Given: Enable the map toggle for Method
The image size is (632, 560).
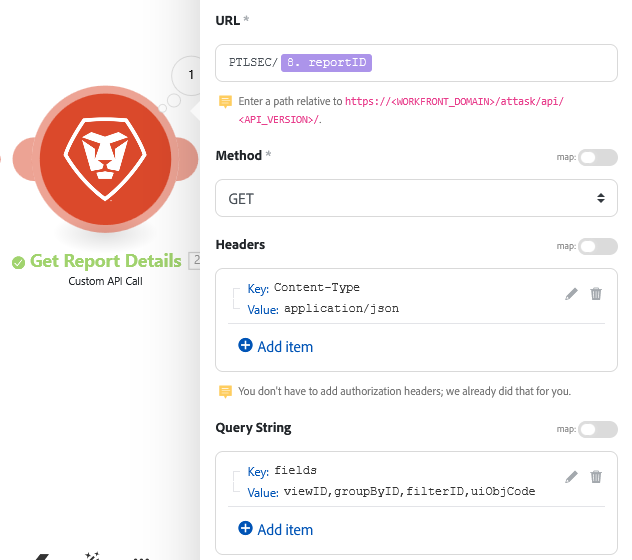Looking at the screenshot, I should click(597, 157).
